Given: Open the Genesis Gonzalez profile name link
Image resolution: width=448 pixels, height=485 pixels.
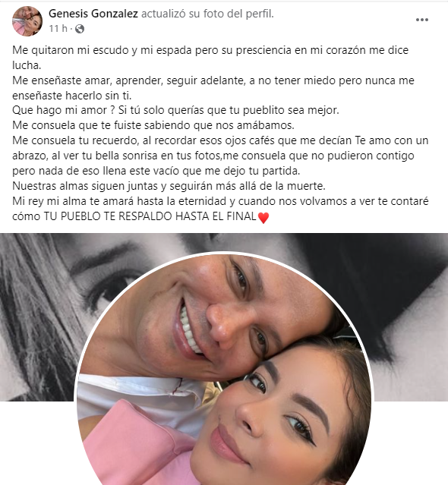Looking at the screenshot, I should (x=93, y=14).
